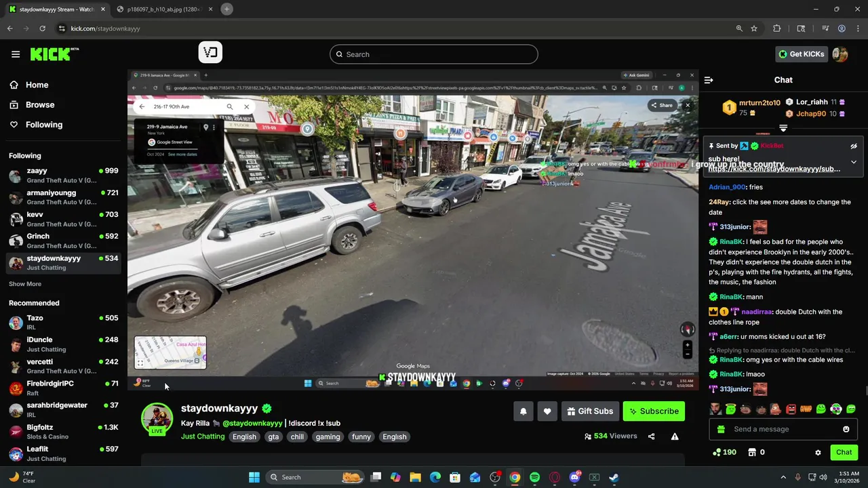Reload the page
868x488 pixels.
tap(42, 28)
